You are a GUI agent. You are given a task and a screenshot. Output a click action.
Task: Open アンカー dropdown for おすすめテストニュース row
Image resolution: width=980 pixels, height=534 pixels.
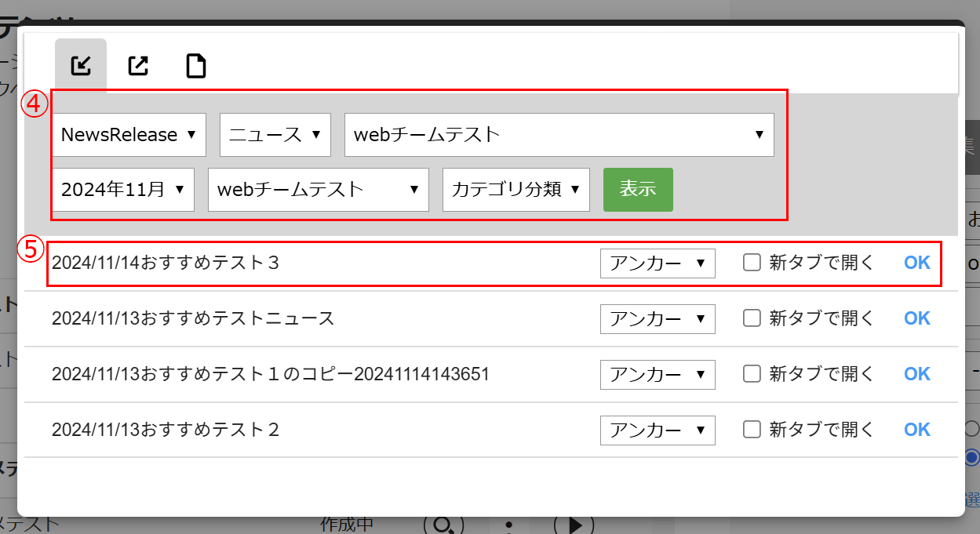658,319
